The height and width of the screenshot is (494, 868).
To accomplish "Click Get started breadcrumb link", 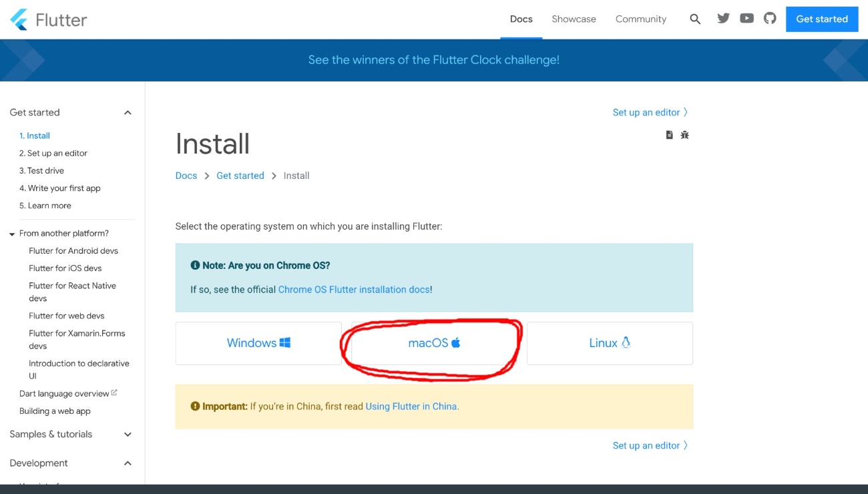I will (240, 176).
